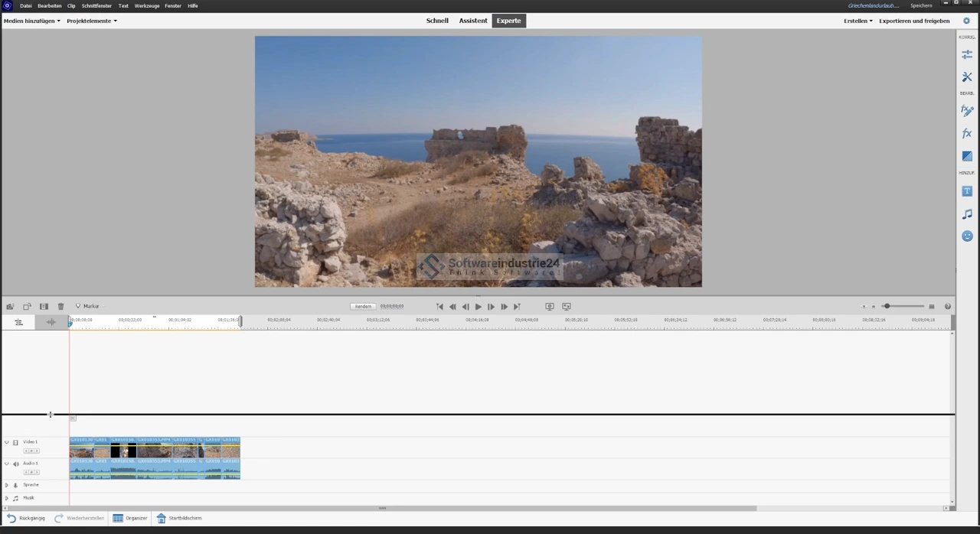Open settings gear icon at top right
The width and height of the screenshot is (980, 534).
click(966, 21)
